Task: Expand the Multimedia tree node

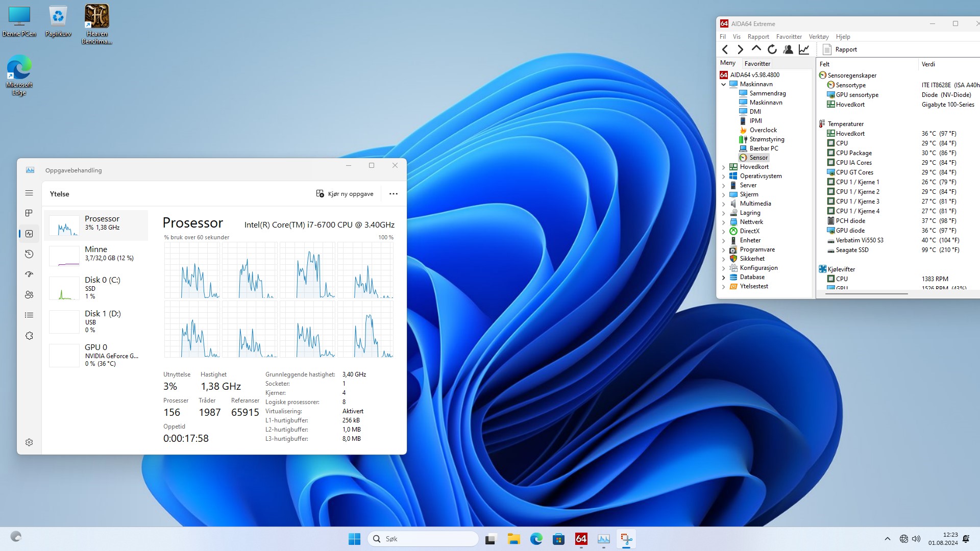Action: [x=723, y=204]
